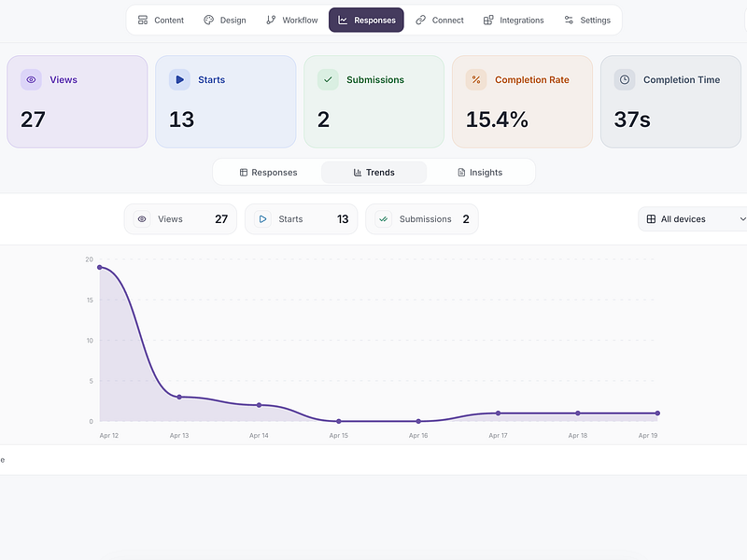This screenshot has height=560, width=747.
Task: Click the palette icon beside Design
Action: [208, 20]
